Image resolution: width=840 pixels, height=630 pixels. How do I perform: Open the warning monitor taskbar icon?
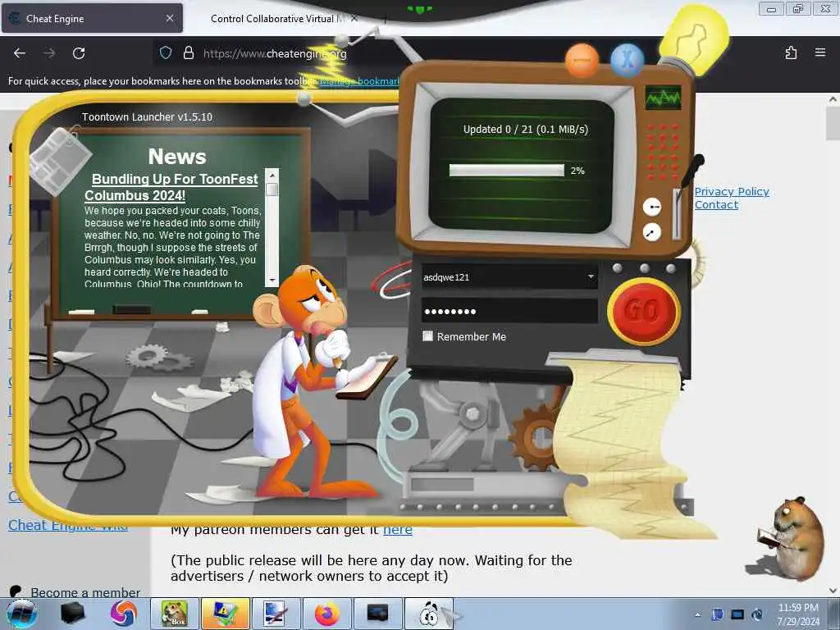(x=225, y=614)
